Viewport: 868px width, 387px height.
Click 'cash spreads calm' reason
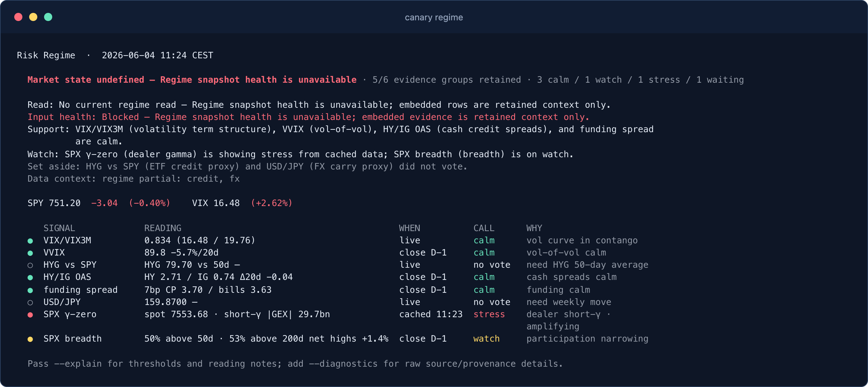572,277
